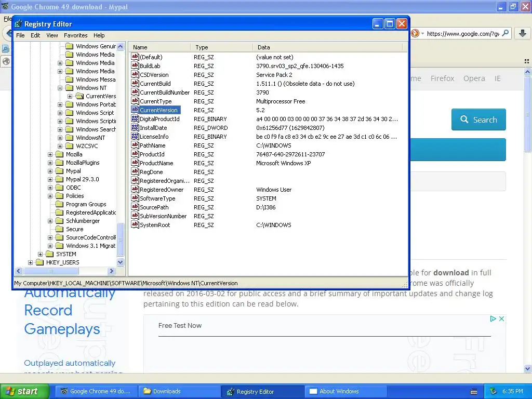Viewport: 532px width, 399px height.
Task: Click the open CurrentVersion folder icon
Action: [x=79, y=96]
